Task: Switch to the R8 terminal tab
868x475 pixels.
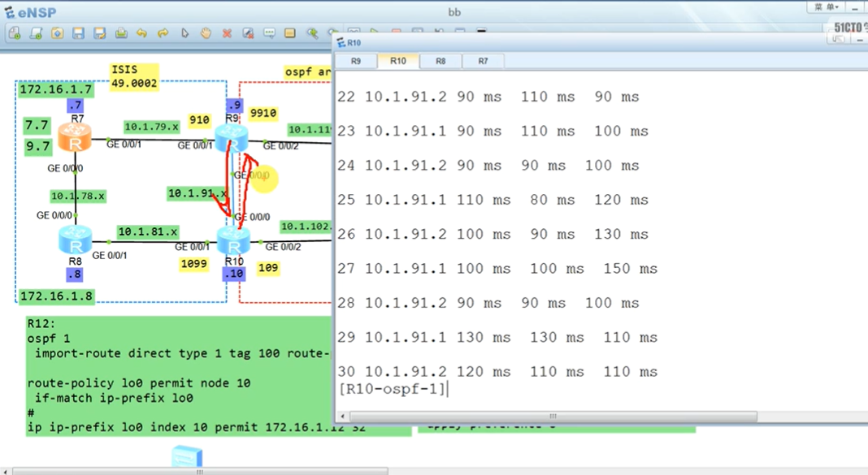Action: click(x=441, y=61)
